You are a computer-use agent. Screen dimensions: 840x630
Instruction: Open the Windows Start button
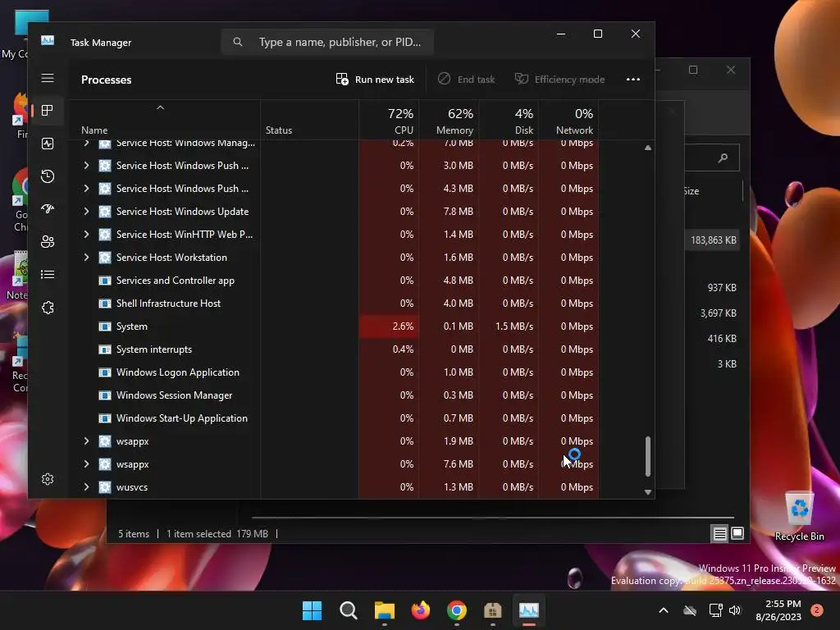[x=312, y=610]
